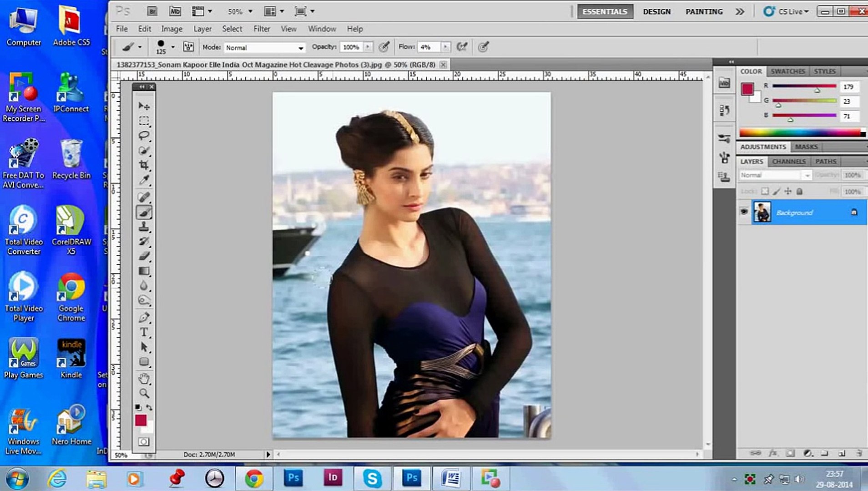Toggle the Brush panel button
The height and width of the screenshot is (491, 868).
(x=188, y=47)
